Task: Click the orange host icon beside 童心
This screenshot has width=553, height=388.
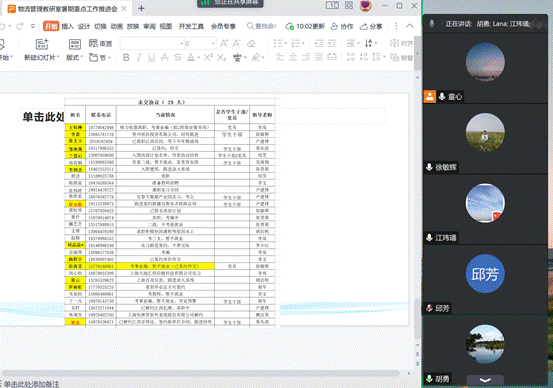Action: [430, 96]
